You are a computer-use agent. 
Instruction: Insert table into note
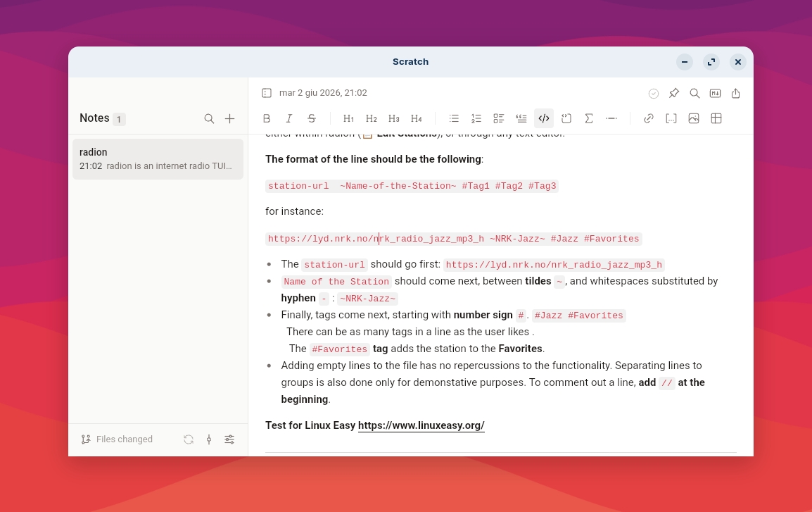716,119
